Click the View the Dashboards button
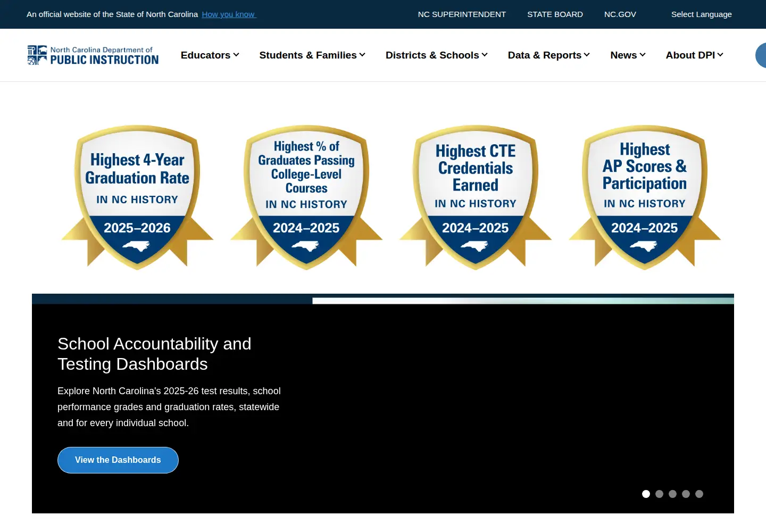The height and width of the screenshot is (532, 766). pyautogui.click(x=118, y=460)
